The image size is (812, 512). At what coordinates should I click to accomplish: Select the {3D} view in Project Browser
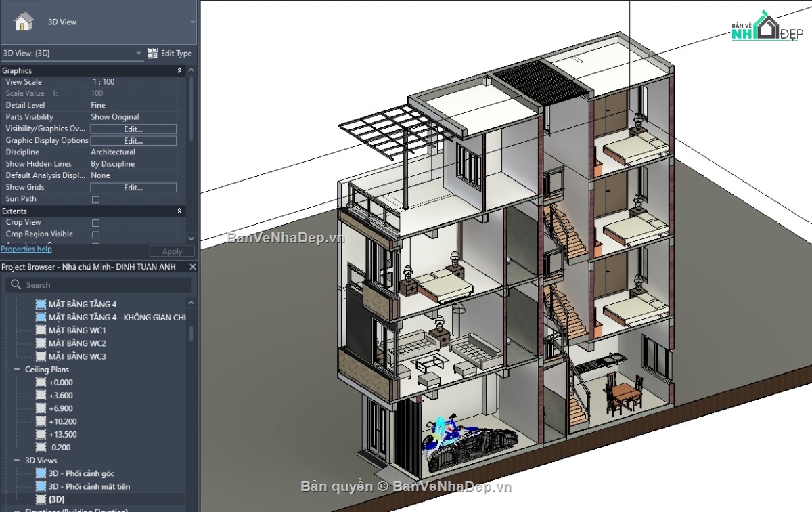click(57, 499)
